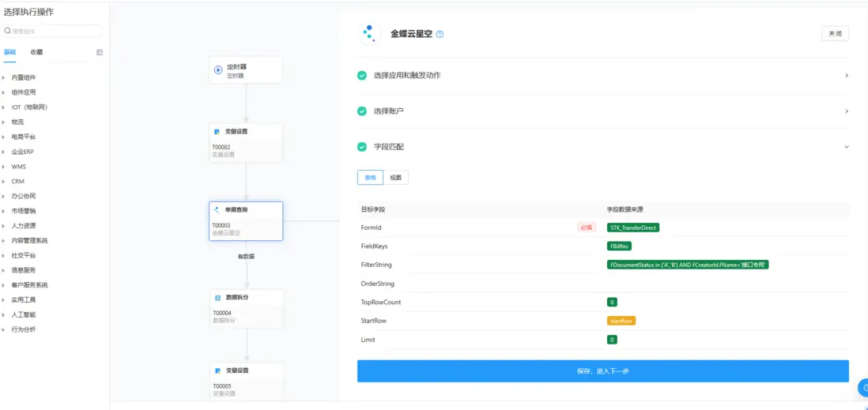Expand the 物流 category
Image resolution: width=868 pixels, height=410 pixels.
click(x=3, y=122)
